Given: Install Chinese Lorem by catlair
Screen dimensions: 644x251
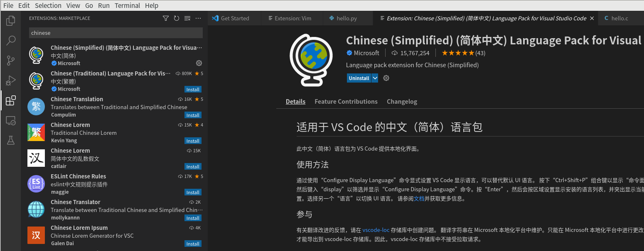Looking at the screenshot, I should click(x=193, y=167).
